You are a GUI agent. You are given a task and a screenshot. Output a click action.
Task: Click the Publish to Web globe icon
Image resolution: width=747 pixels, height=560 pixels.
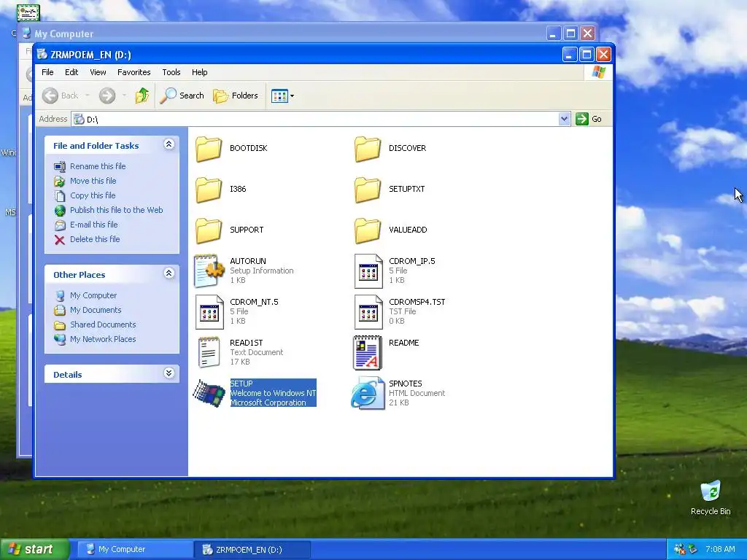tap(60, 210)
